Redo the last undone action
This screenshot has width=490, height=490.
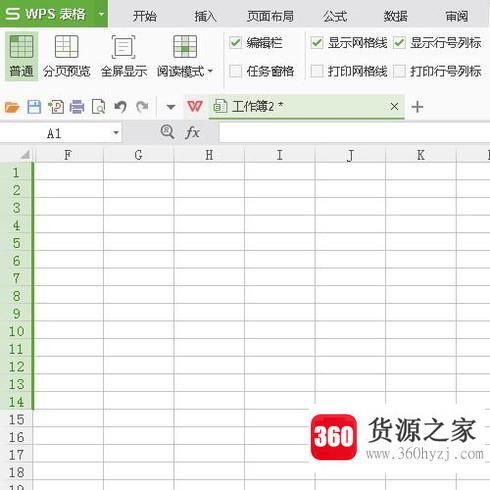[142, 107]
